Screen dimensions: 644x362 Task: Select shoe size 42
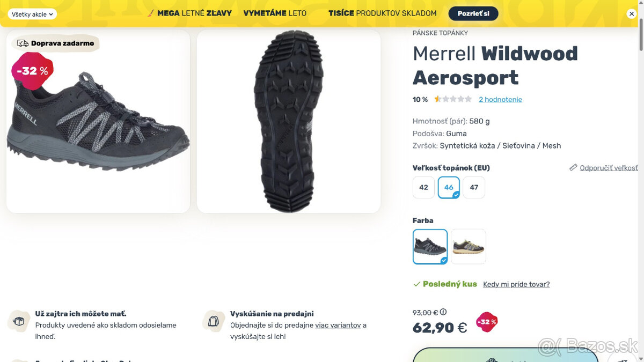coord(423,187)
